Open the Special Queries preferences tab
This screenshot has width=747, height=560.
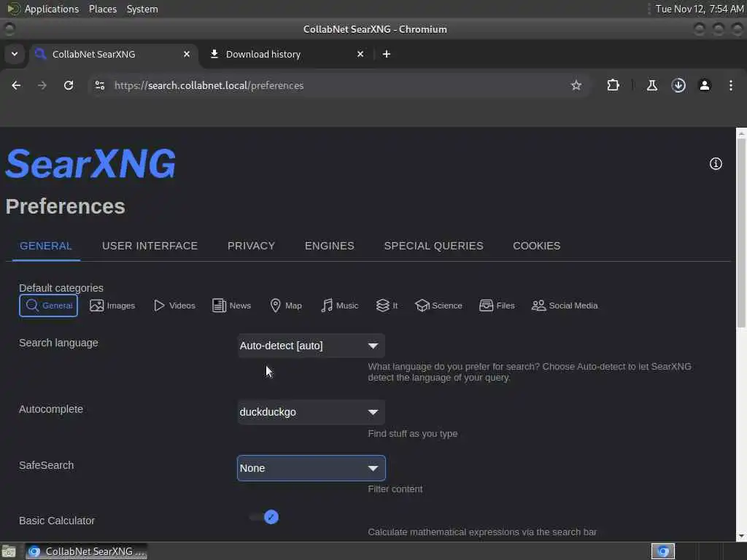pos(433,246)
